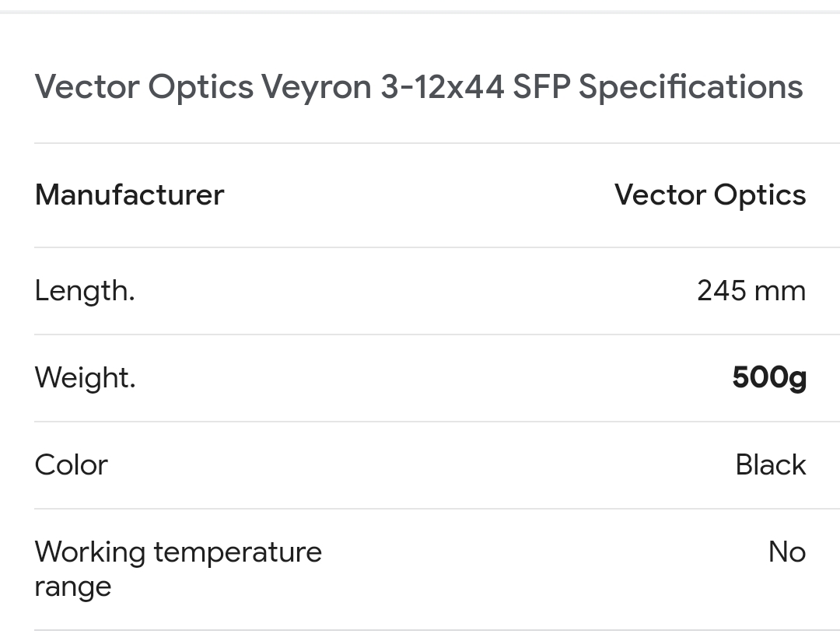Click the 245 mm length value

[751, 291]
